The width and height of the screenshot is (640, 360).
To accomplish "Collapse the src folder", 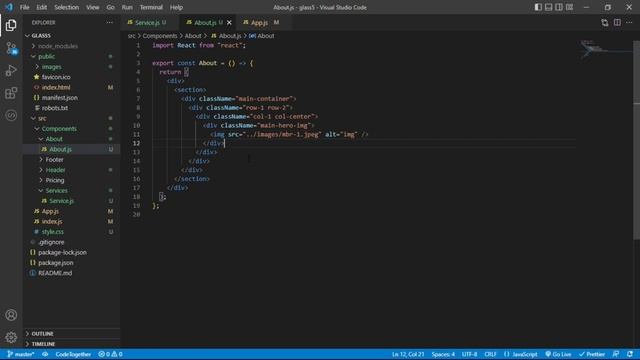I will pos(72,118).
